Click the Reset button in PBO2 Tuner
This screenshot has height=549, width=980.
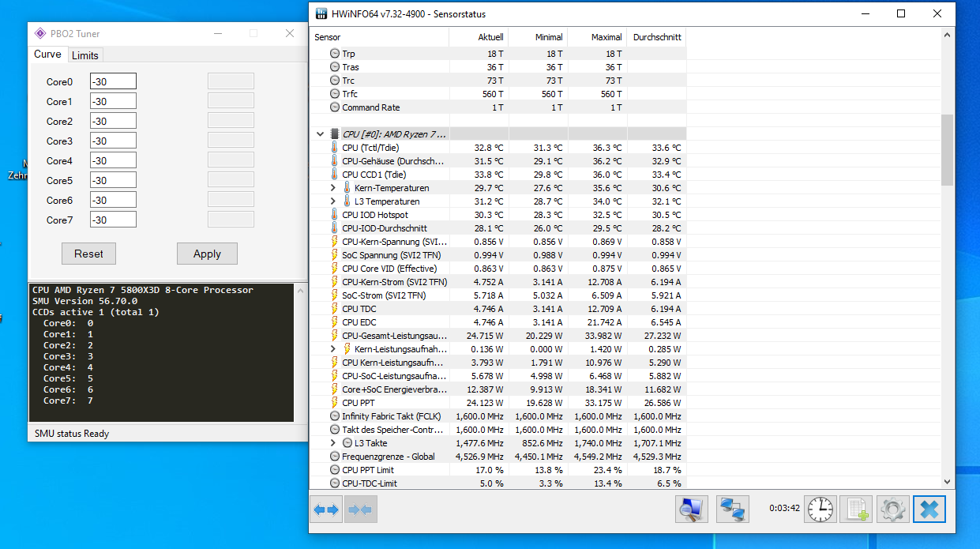[x=88, y=254]
